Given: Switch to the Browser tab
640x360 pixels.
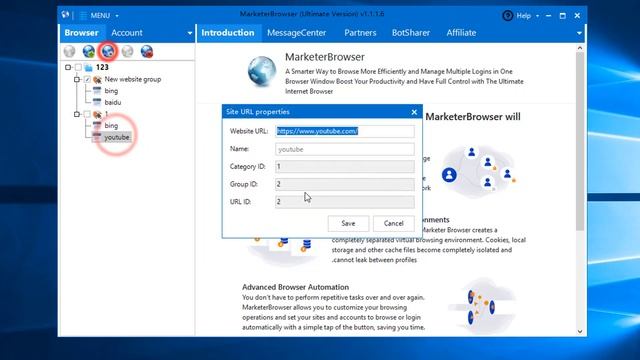Looking at the screenshot, I should coord(81,33).
